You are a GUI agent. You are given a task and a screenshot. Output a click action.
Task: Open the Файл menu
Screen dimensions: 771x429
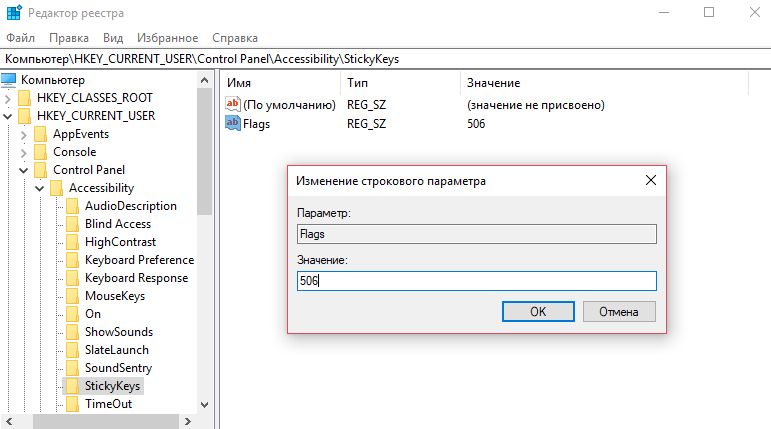pyautogui.click(x=20, y=38)
